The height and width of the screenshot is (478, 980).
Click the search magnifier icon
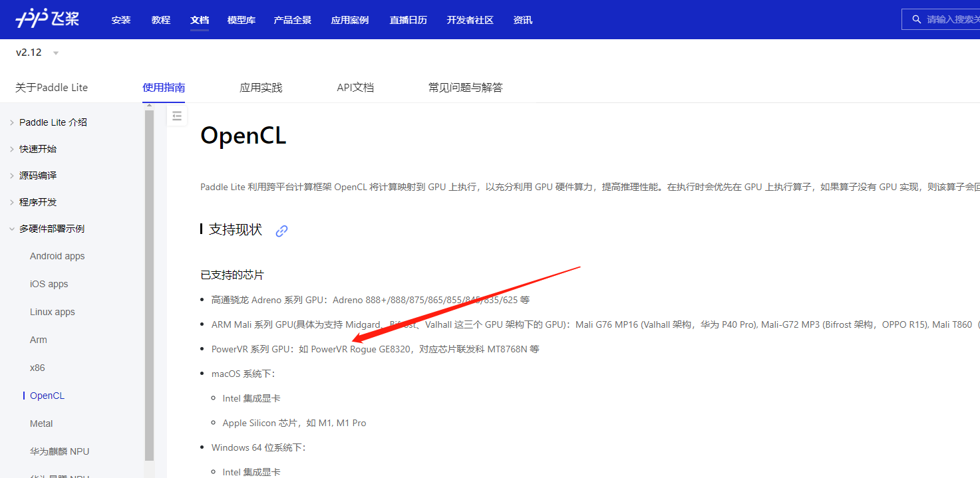click(x=917, y=19)
